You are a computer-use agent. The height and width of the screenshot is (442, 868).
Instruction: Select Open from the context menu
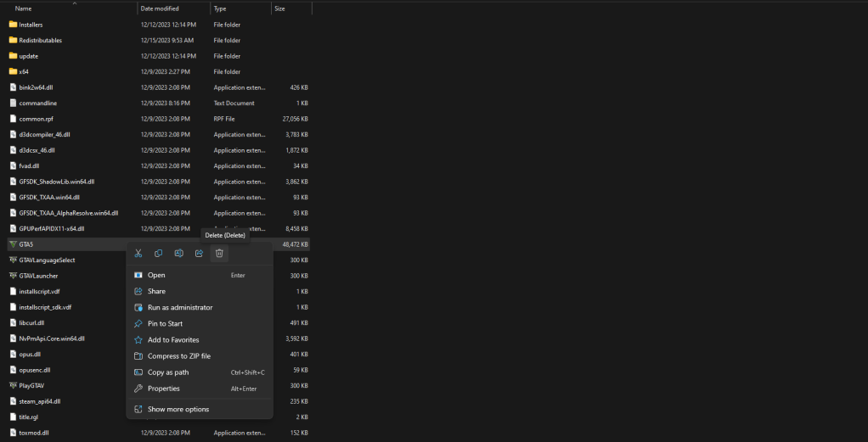pos(156,275)
